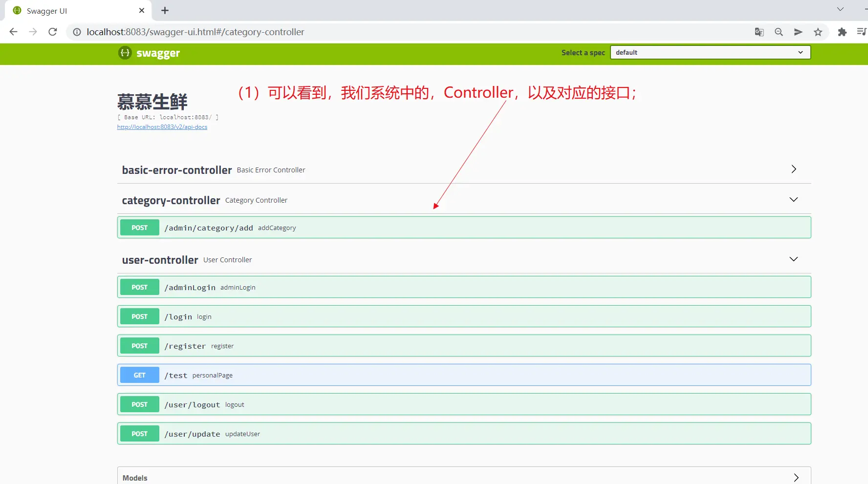Image resolution: width=868 pixels, height=484 pixels.
Task: Close the Swagger UI tab
Action: [x=142, y=10]
